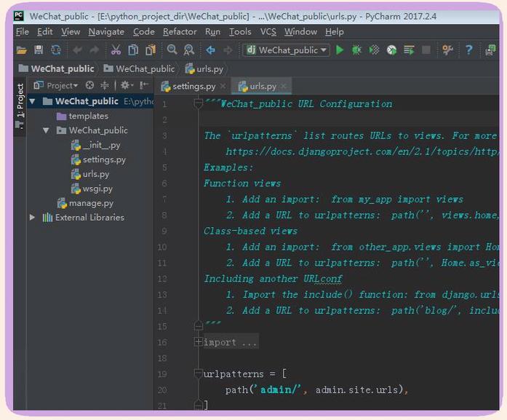Run WeChat_public with green play icon
The image size is (507, 420).
click(340, 49)
